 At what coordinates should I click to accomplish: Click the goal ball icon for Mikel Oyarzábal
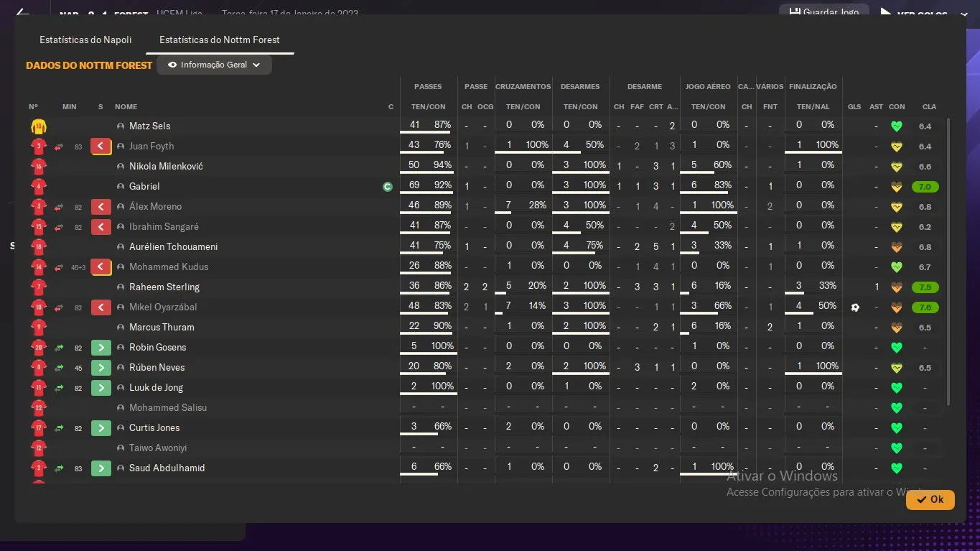pos(854,307)
